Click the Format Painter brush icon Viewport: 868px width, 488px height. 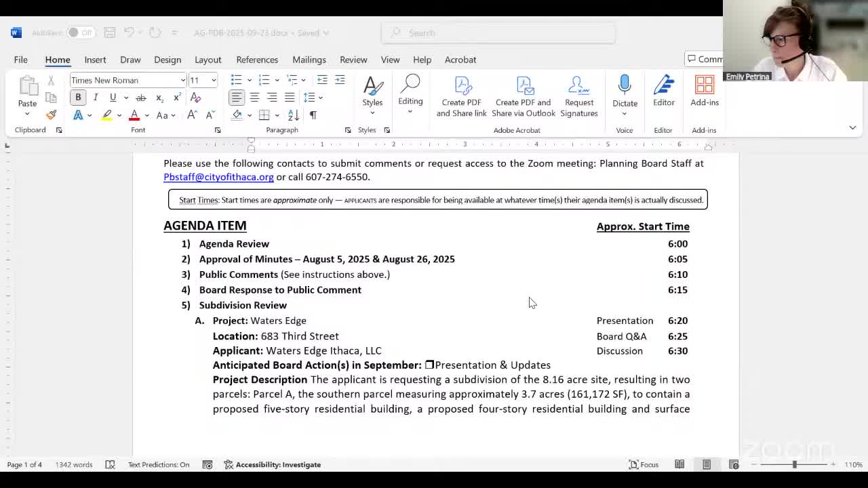click(51, 115)
